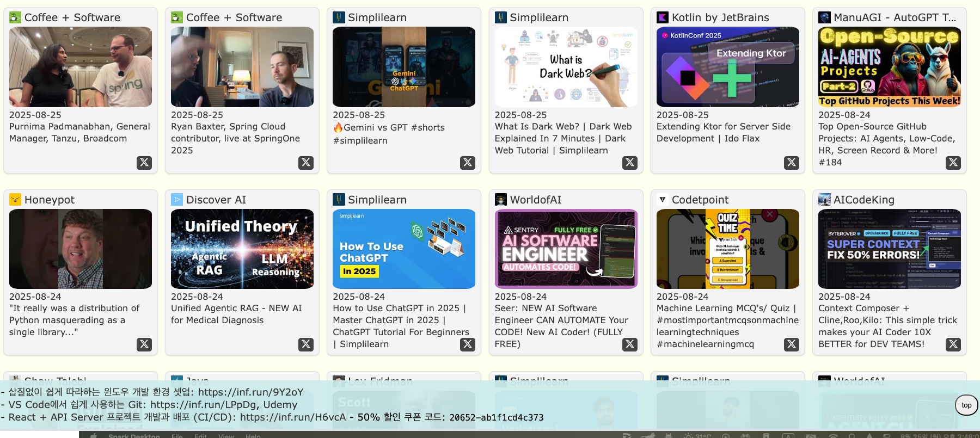This screenshot has width=980, height=438.
Task: Click date 2025-08-25 on the Kotlin card
Action: [x=683, y=115]
